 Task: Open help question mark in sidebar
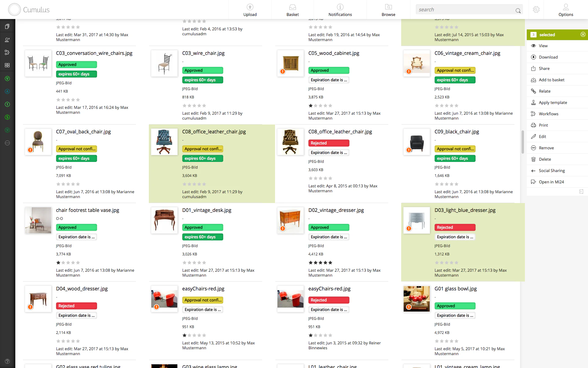point(7,361)
